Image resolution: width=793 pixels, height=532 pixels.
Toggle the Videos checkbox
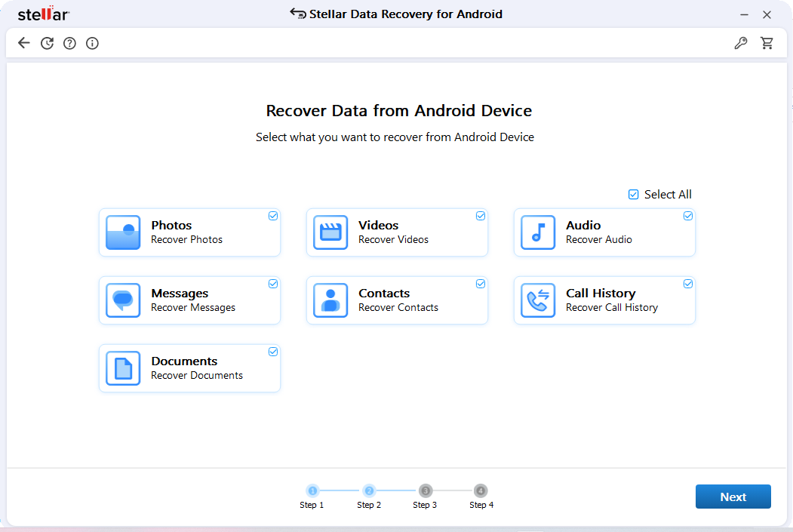point(481,216)
